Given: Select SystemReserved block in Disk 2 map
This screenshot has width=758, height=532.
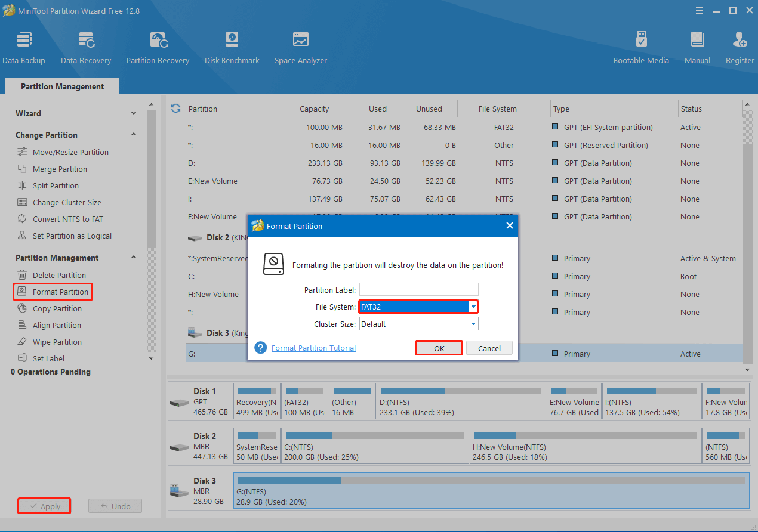Looking at the screenshot, I should pos(257,445).
